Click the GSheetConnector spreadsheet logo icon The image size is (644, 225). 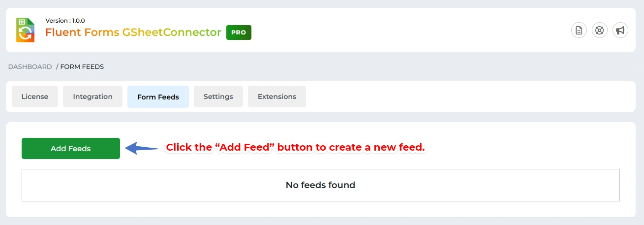click(x=25, y=30)
